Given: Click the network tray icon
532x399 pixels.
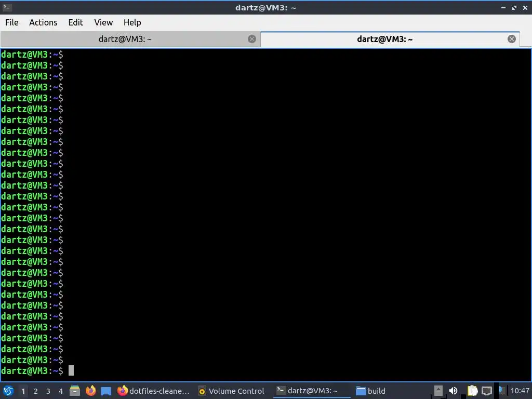Looking at the screenshot, I should 487,391.
